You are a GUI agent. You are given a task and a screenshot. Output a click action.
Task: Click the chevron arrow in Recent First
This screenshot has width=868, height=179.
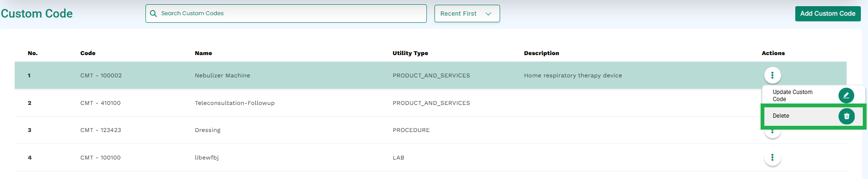pyautogui.click(x=488, y=14)
